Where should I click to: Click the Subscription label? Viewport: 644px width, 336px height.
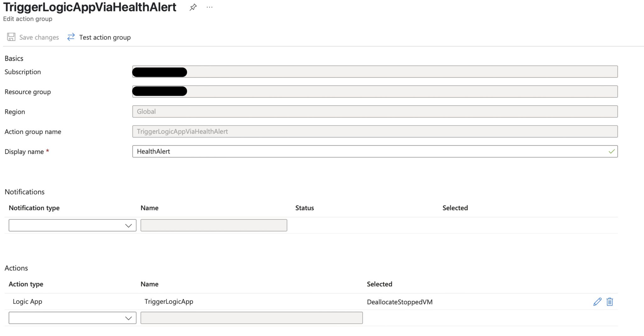(x=23, y=72)
